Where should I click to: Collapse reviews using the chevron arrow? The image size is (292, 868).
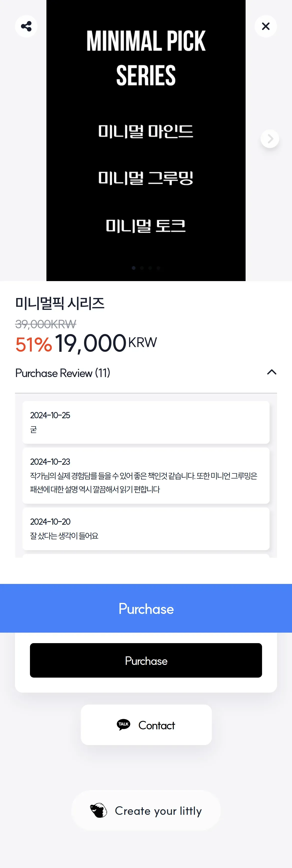(272, 372)
